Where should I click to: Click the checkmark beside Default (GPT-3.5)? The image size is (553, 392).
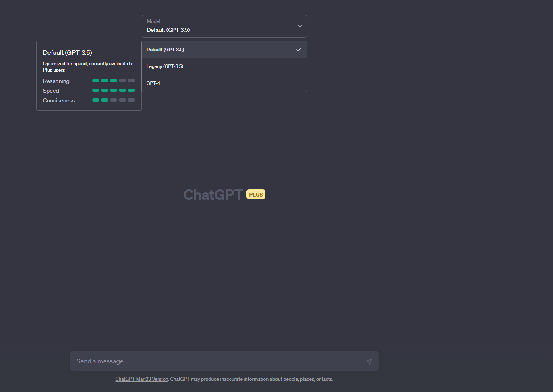pos(298,50)
